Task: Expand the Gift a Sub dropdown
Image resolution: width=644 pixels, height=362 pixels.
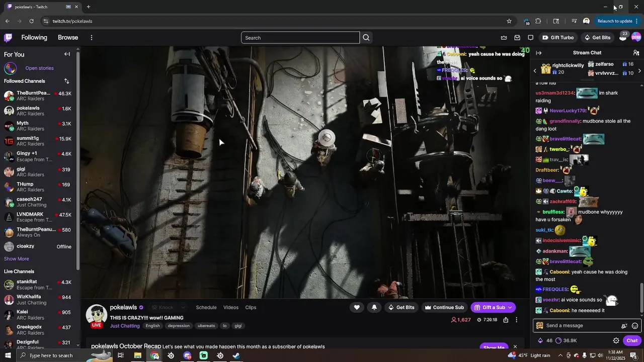Action: [510, 308]
